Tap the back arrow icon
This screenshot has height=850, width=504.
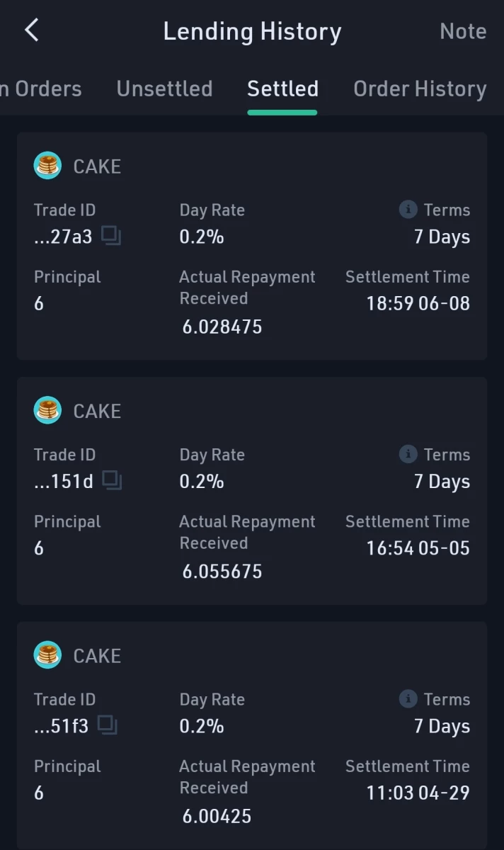pos(31,30)
